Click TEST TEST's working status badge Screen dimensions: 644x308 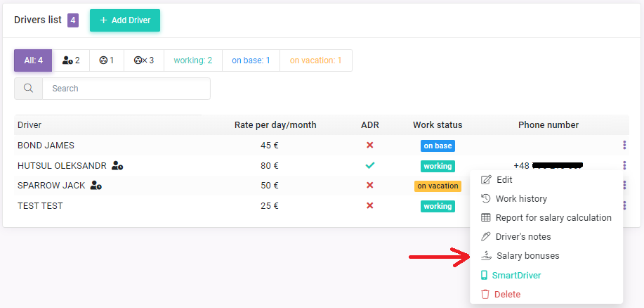438,206
